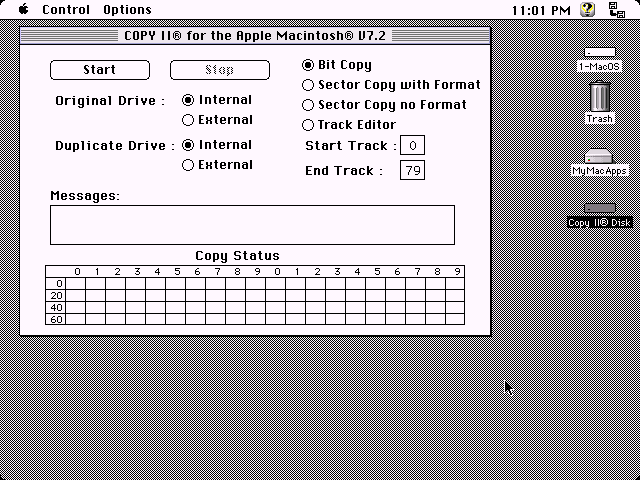Screen dimensions: 640x480
Task: Click inside the Messages box
Action: pyautogui.click(x=252, y=225)
